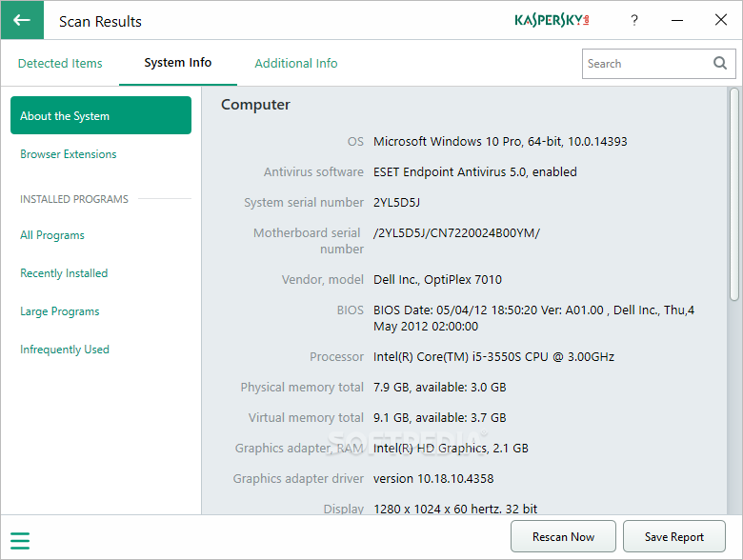
Task: Click Dell Inc., OptiPlex 7010 value
Action: tap(437, 280)
